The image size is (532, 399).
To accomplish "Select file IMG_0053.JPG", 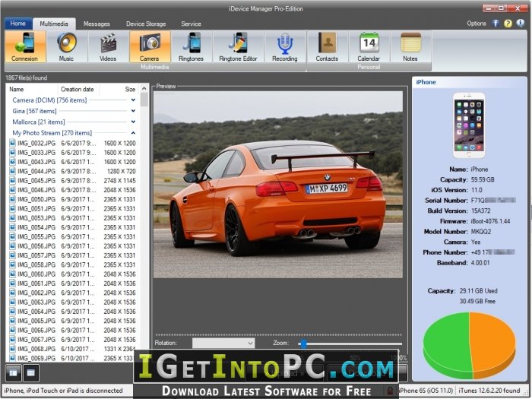I will 73,218.
